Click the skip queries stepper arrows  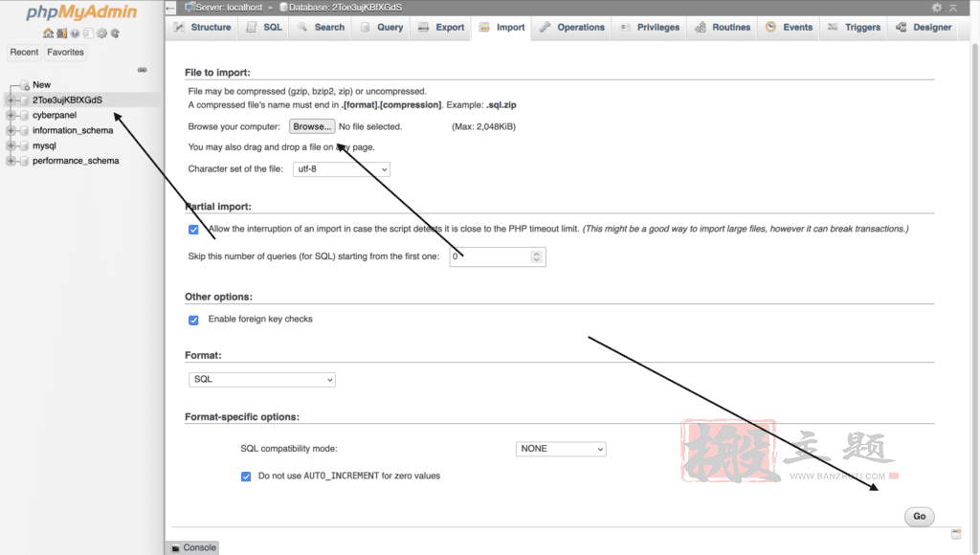[x=536, y=256]
